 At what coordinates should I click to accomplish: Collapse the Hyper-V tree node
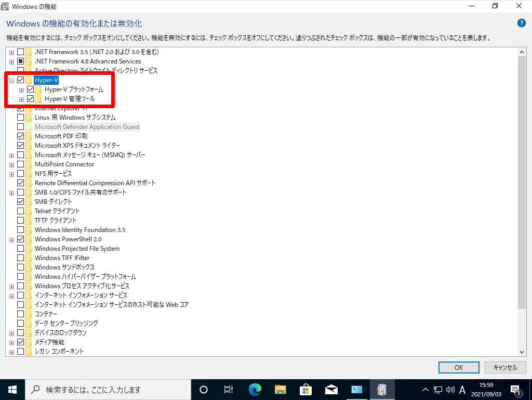click(11, 81)
